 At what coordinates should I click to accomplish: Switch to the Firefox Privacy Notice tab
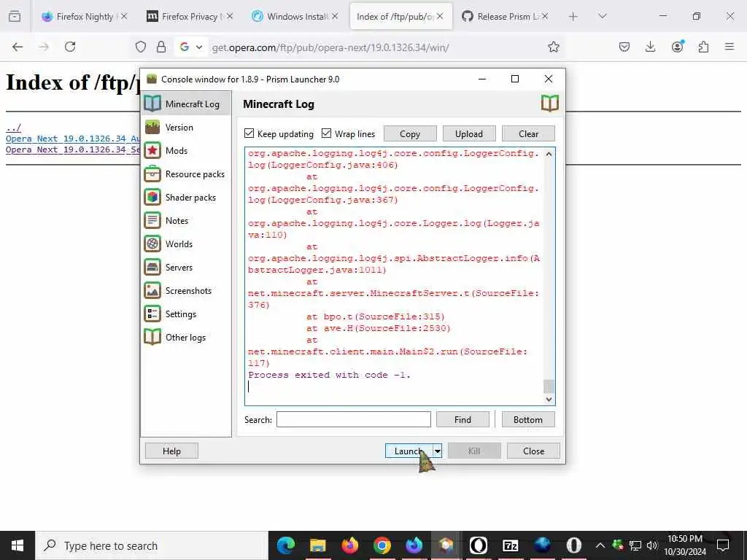(190, 16)
